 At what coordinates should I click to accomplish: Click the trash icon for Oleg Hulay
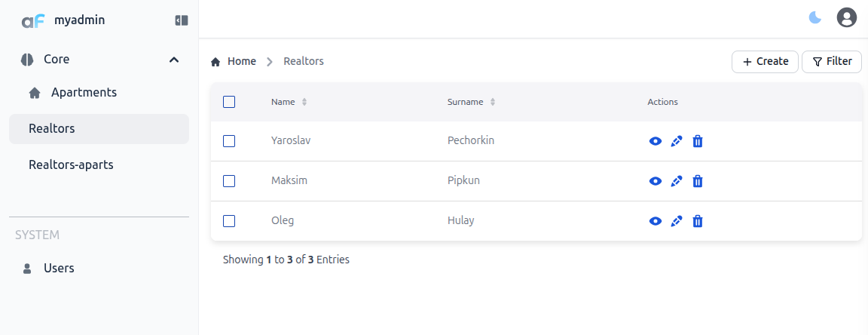(x=698, y=221)
